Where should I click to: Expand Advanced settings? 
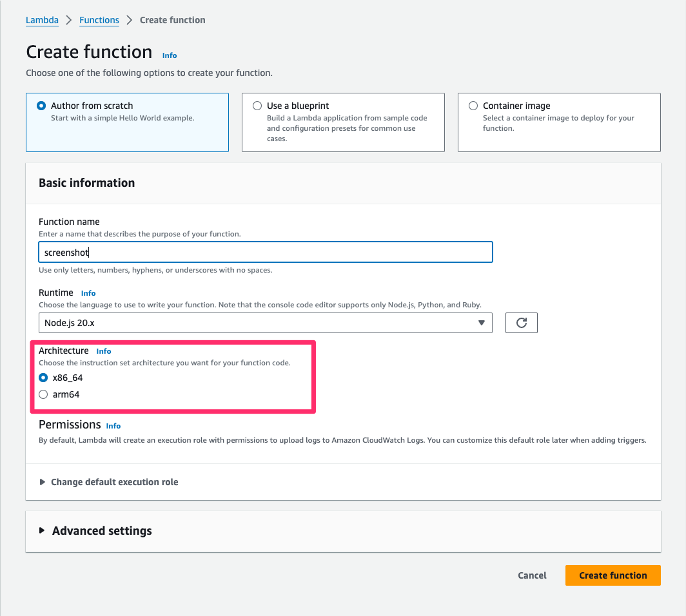tap(101, 531)
